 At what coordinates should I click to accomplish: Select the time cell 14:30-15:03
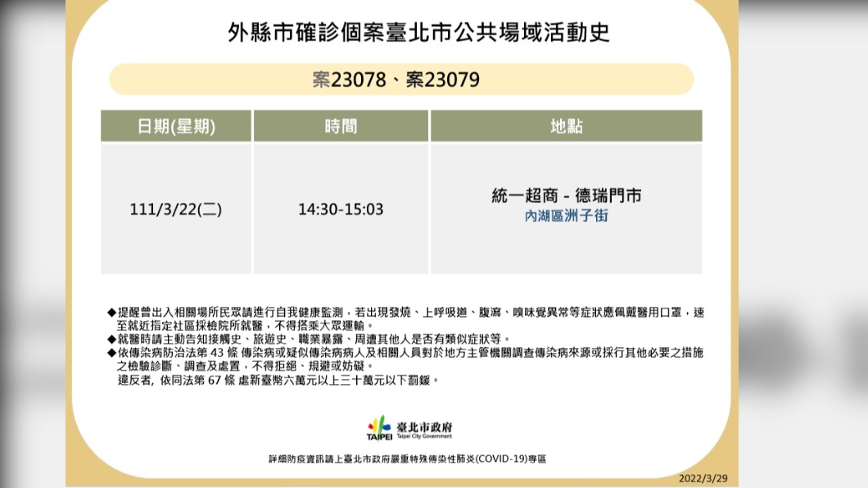341,209
